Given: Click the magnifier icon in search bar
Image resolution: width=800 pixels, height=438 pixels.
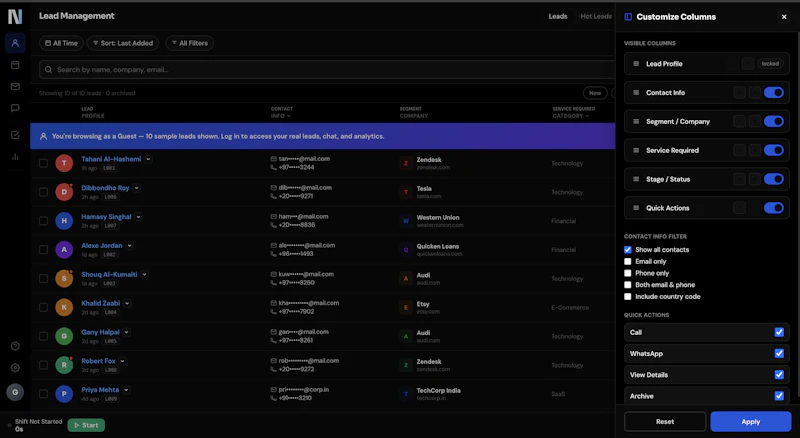Looking at the screenshot, I should [48, 69].
